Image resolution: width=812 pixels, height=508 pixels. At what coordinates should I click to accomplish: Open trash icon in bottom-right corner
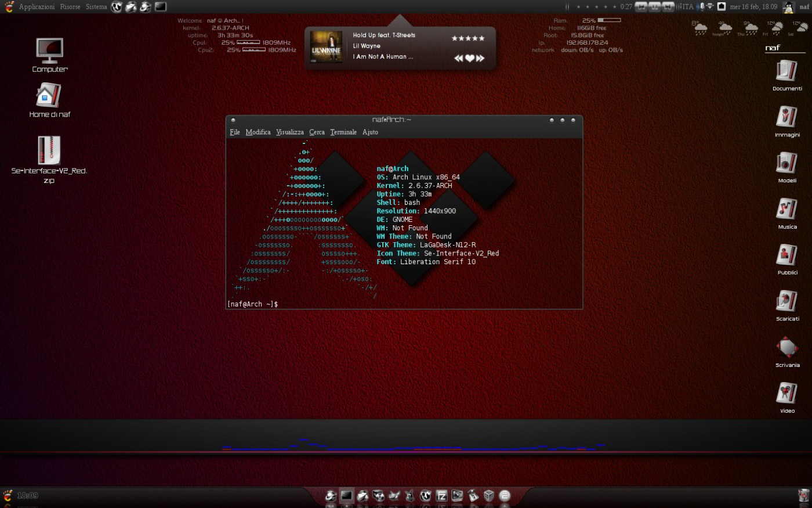[x=803, y=496]
